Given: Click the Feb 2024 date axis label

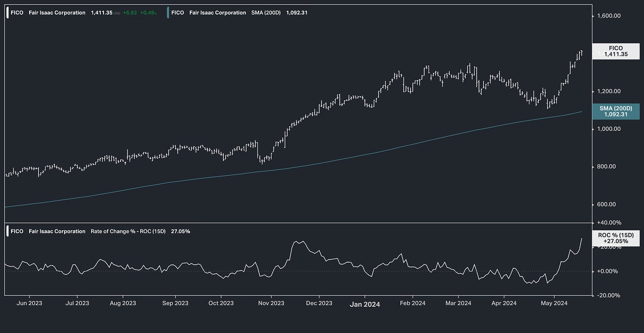Looking at the screenshot, I should (412, 303).
